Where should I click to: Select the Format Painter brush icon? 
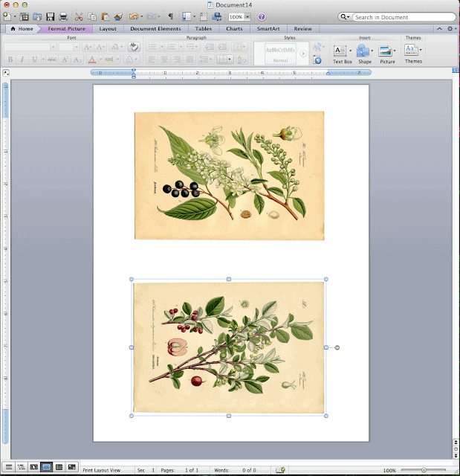(118, 16)
